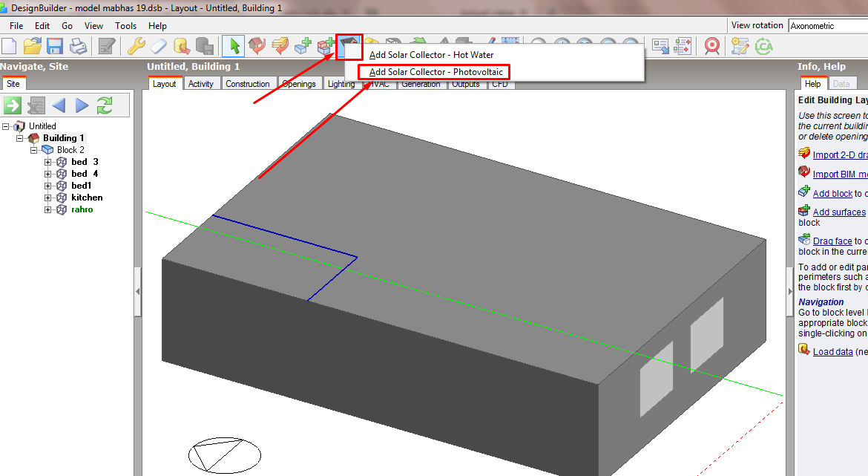
Task: Collapse the right Info panel handle
Action: pyautogui.click(x=790, y=292)
